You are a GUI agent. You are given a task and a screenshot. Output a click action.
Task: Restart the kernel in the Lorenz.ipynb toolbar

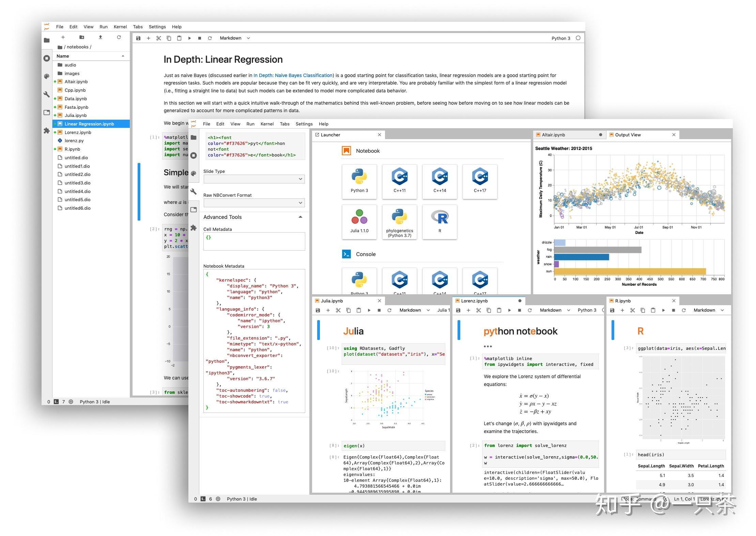point(529,310)
